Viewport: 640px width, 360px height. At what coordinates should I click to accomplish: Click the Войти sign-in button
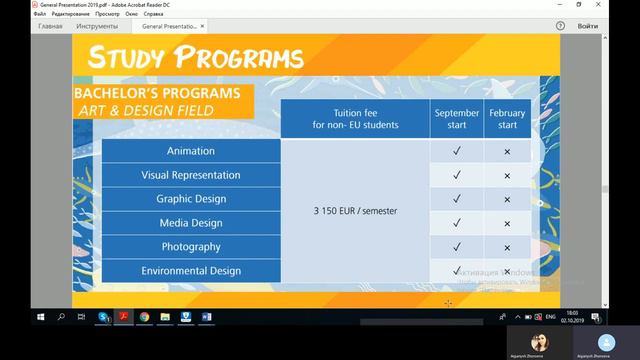pyautogui.click(x=588, y=26)
